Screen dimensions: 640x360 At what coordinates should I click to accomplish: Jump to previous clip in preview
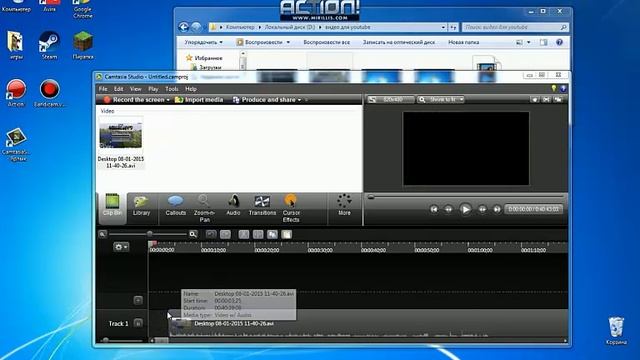click(433, 209)
